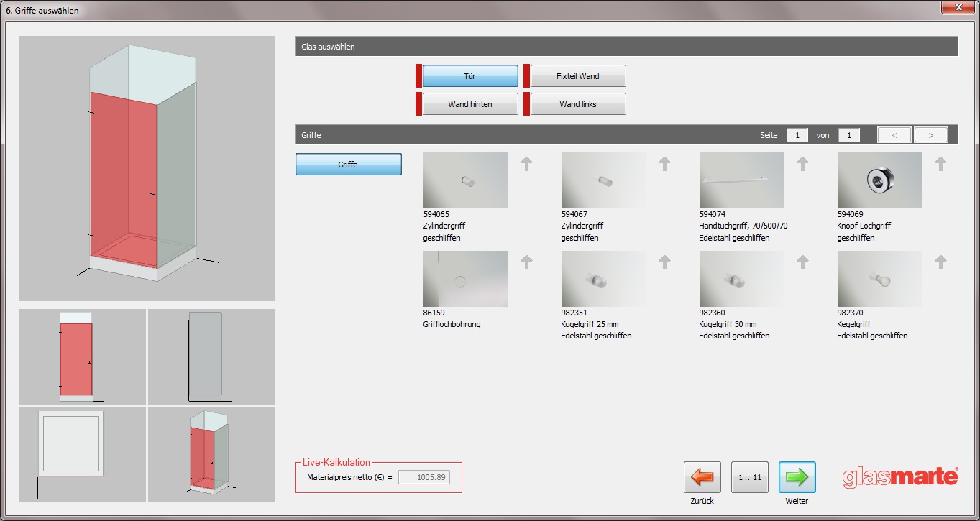This screenshot has height=521, width=980.
Task: Apply Knopf-Lochgriff 594069 using its up arrow
Action: (940, 164)
